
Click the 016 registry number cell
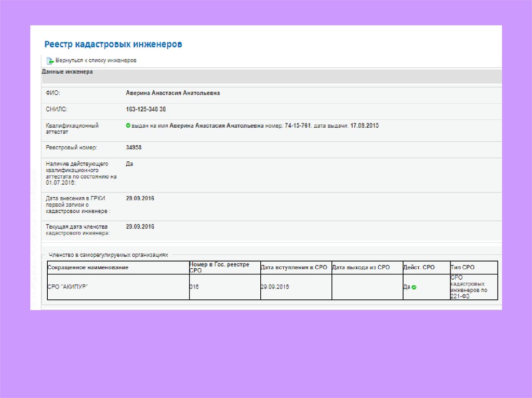(x=194, y=287)
